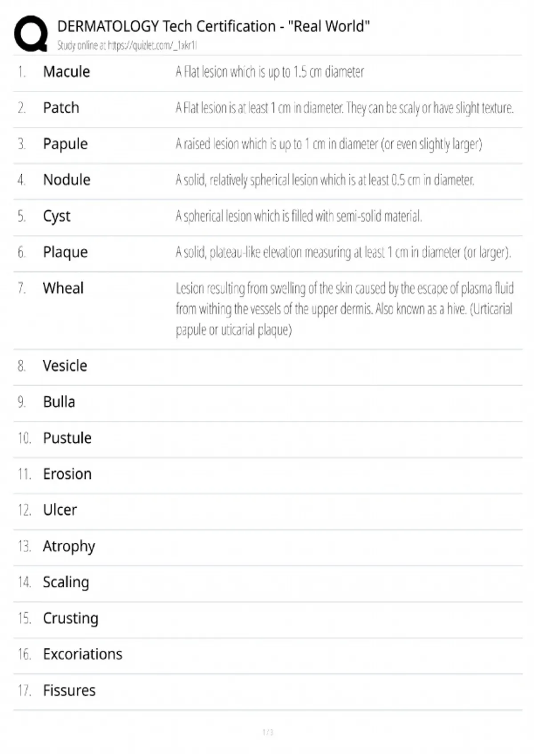Select the Pustule term
The height and width of the screenshot is (756, 534).
[x=67, y=438]
